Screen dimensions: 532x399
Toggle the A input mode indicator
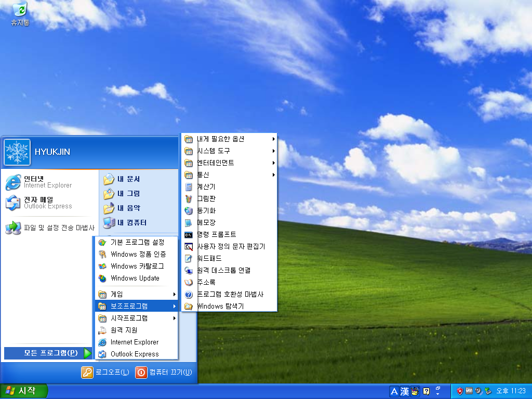(394, 392)
